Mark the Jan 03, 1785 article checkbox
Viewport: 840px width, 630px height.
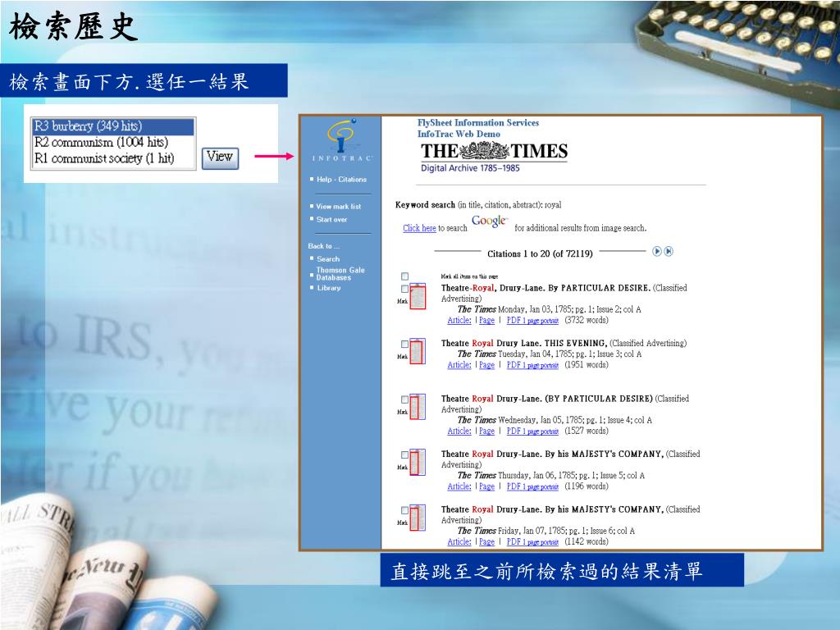coord(405,289)
